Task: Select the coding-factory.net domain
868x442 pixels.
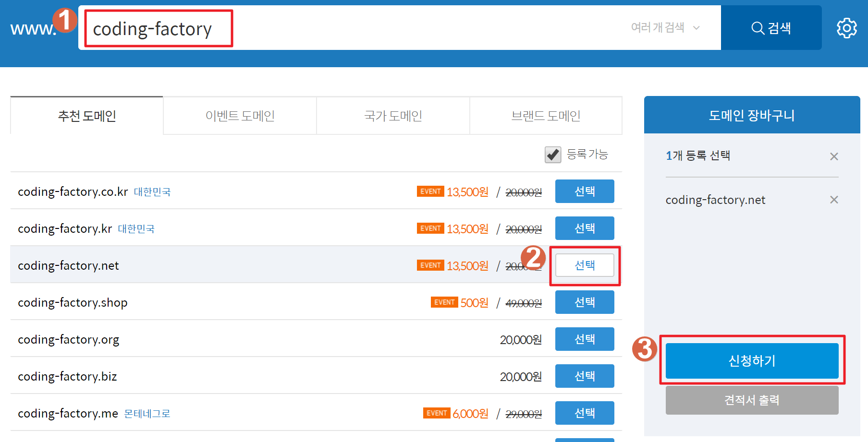Action: coord(585,265)
